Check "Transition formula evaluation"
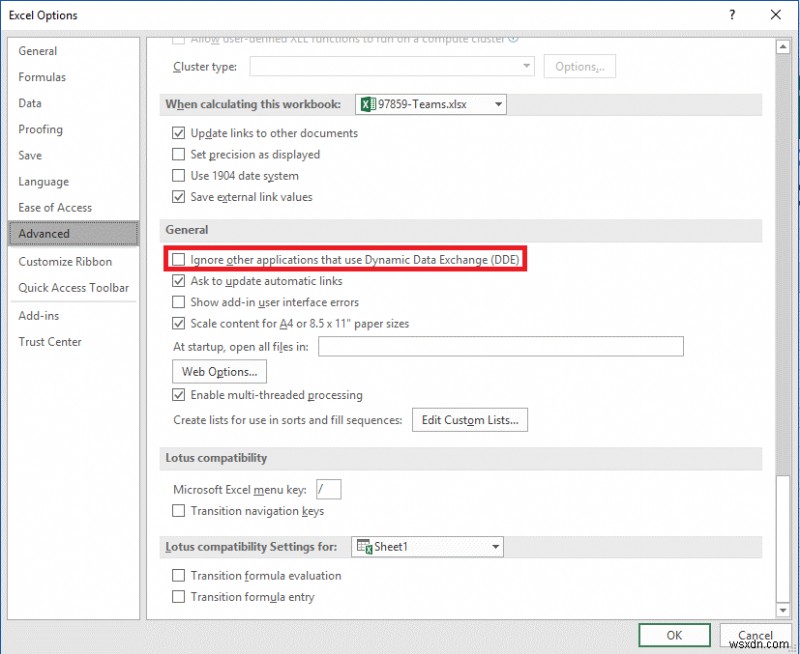Screen dimensions: 800x654 coord(178,575)
